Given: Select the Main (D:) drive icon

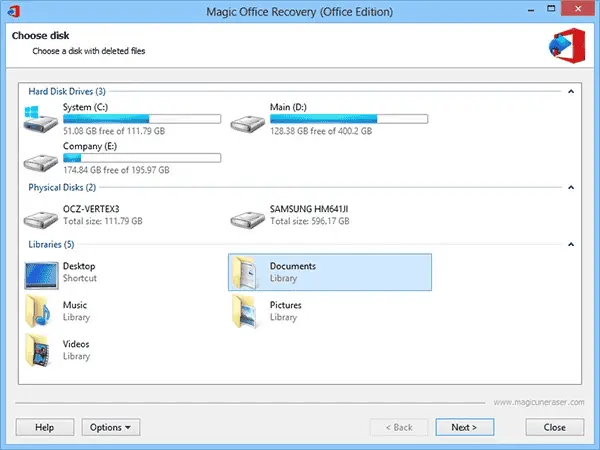Looking at the screenshot, I should pyautogui.click(x=248, y=124).
